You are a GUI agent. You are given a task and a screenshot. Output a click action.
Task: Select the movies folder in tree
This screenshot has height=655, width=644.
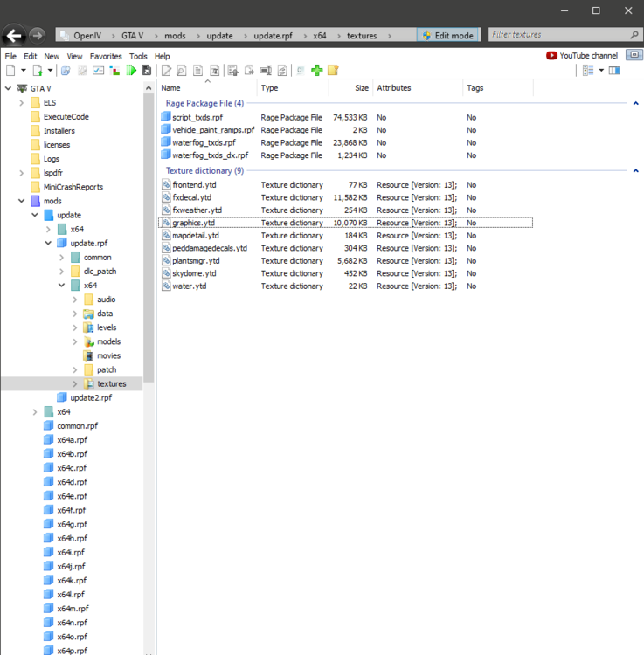pos(108,355)
